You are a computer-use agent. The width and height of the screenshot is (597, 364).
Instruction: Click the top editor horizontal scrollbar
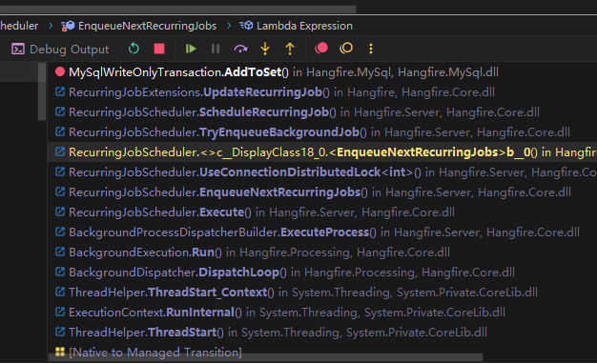(x=177, y=9)
